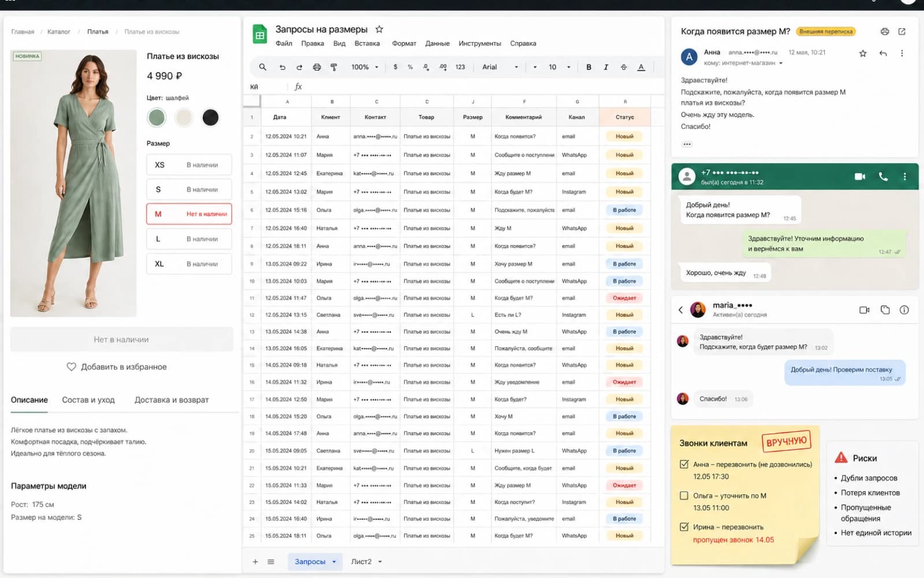The width and height of the screenshot is (924, 578).
Task: Go back from the maria_ Instagram chat
Action: click(x=680, y=310)
